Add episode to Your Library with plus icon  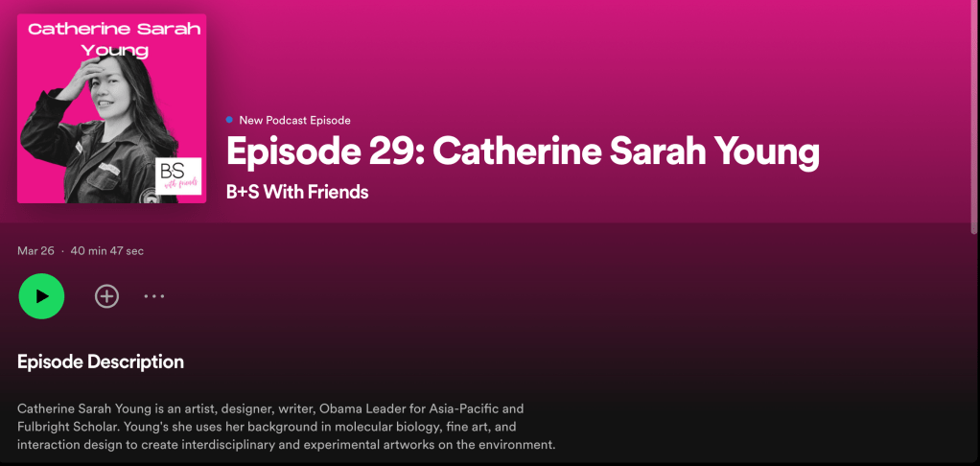pyautogui.click(x=106, y=296)
